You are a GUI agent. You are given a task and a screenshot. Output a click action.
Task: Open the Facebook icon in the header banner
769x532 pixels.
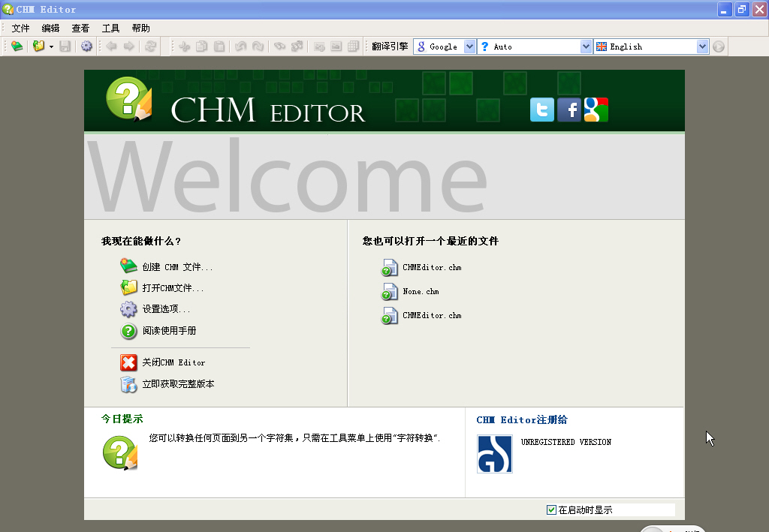coord(569,110)
